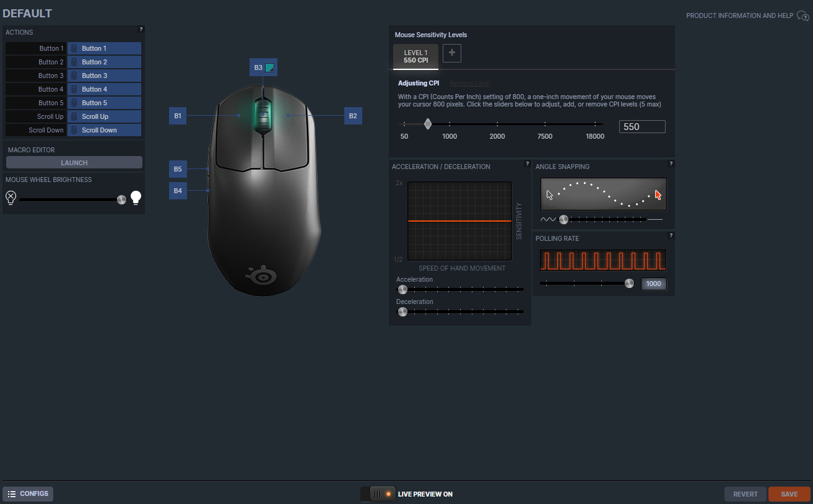Click the '7500' CPI scale label
Image resolution: width=813 pixels, height=504 pixels.
point(545,136)
